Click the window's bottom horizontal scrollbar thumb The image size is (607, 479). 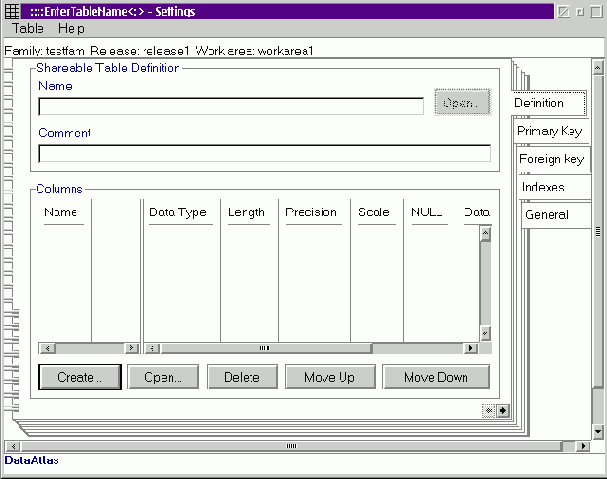[292, 446]
